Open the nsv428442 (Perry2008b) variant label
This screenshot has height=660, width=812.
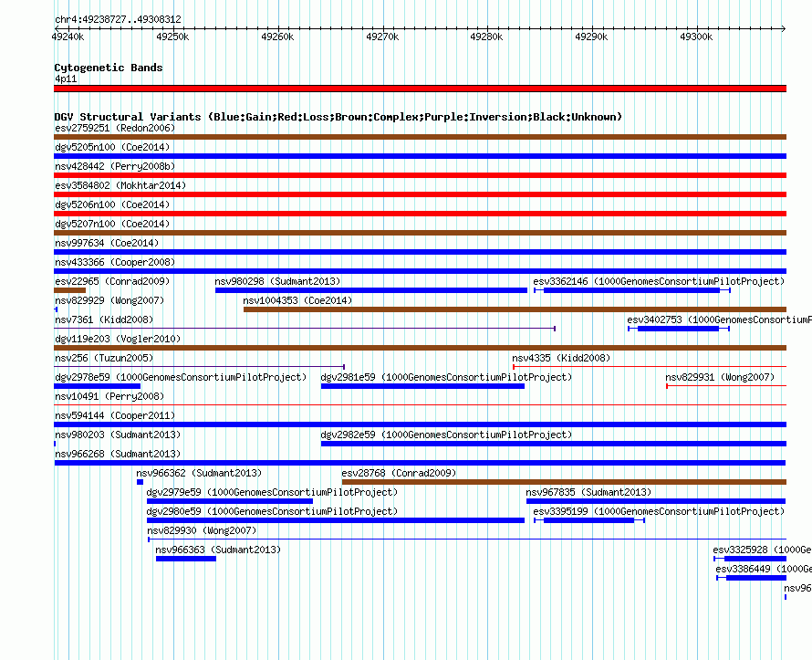tap(115, 166)
